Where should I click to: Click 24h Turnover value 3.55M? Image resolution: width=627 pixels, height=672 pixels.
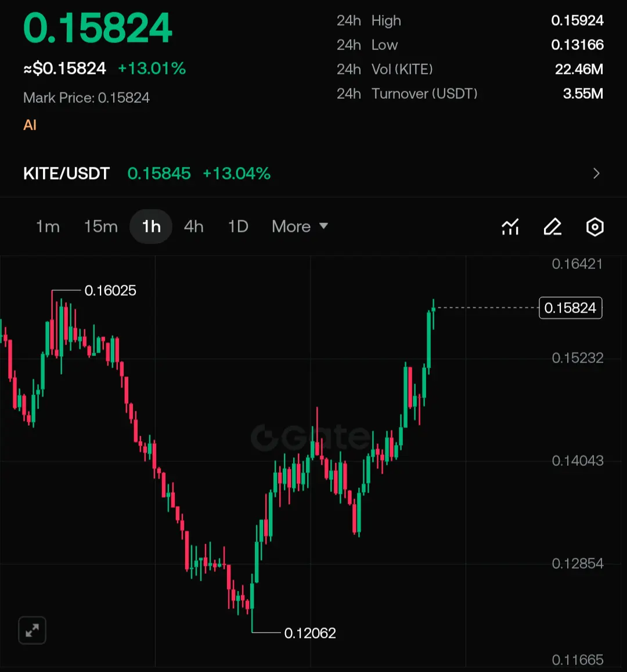[583, 94]
